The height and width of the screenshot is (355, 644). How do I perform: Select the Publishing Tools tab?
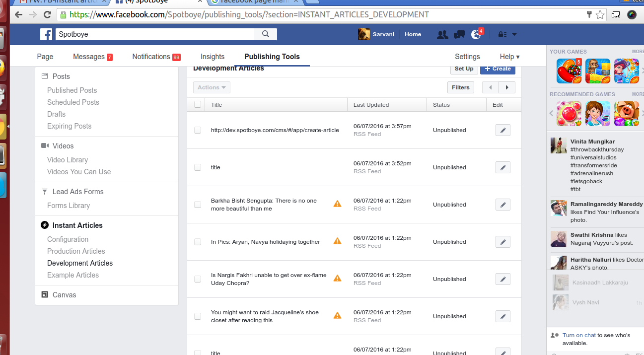pos(272,57)
